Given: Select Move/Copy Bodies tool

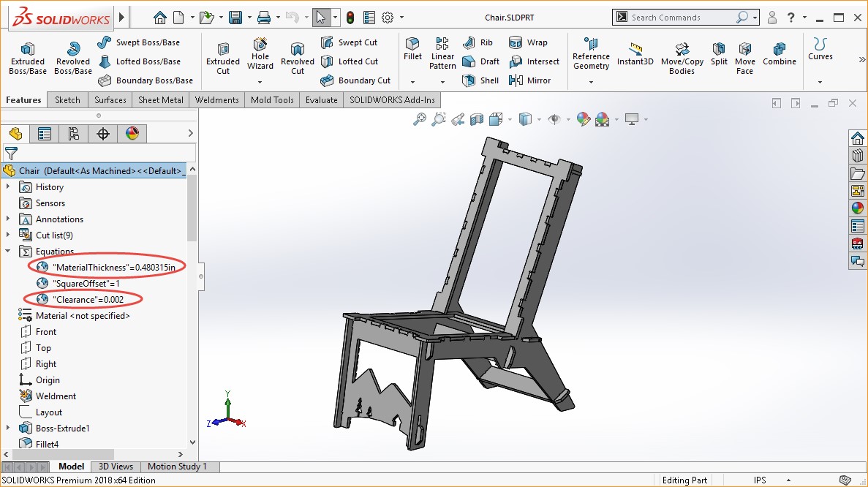Looking at the screenshot, I should pyautogui.click(x=682, y=58).
